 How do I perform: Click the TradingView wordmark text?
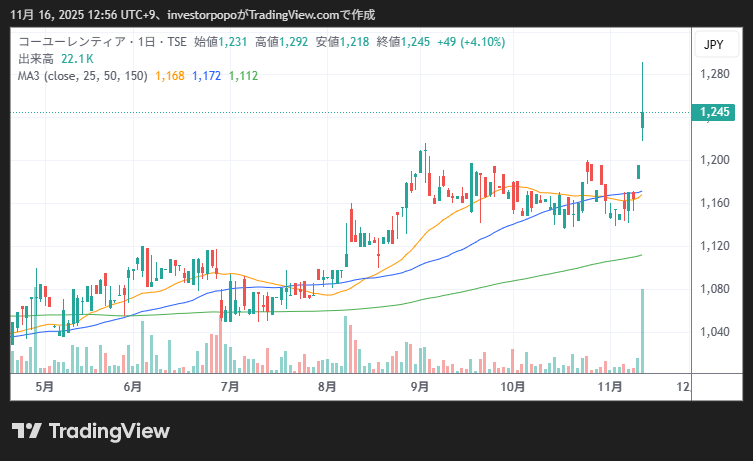109,431
